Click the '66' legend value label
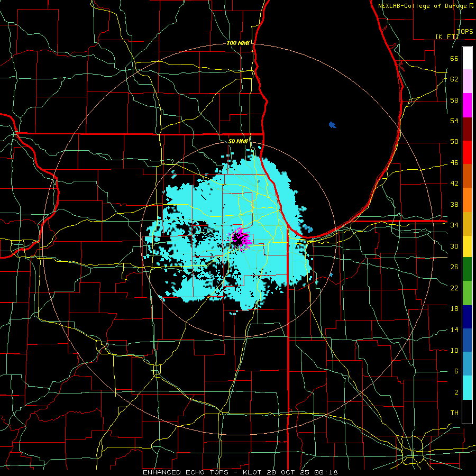The image size is (476, 476). (454, 58)
